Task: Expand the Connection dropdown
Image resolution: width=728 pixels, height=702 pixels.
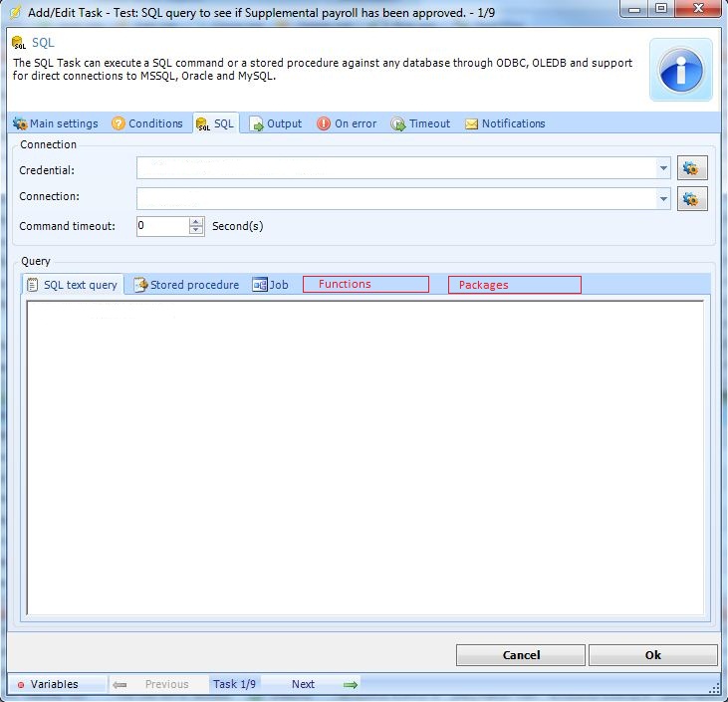Action: pyautogui.click(x=663, y=199)
